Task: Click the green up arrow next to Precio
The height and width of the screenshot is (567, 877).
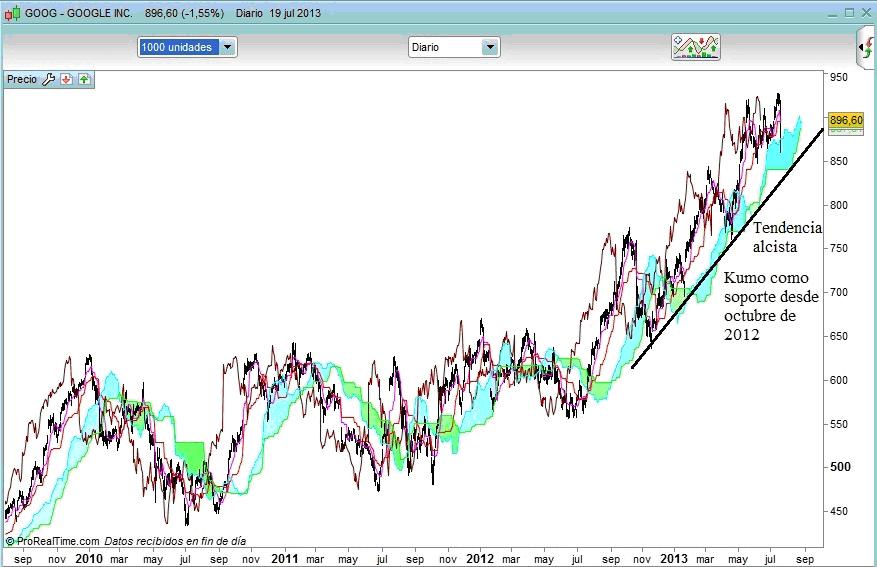Action: tap(84, 79)
